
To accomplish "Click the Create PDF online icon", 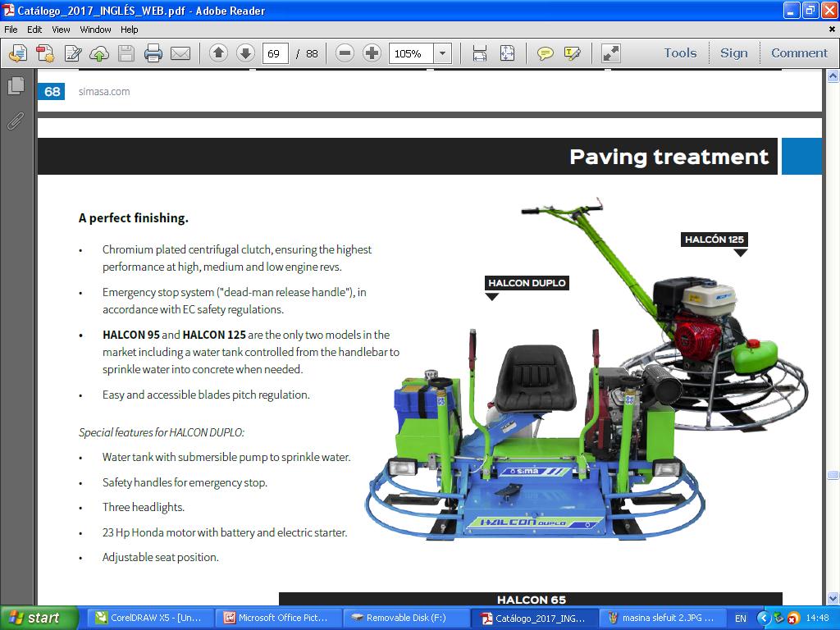I will (18, 53).
